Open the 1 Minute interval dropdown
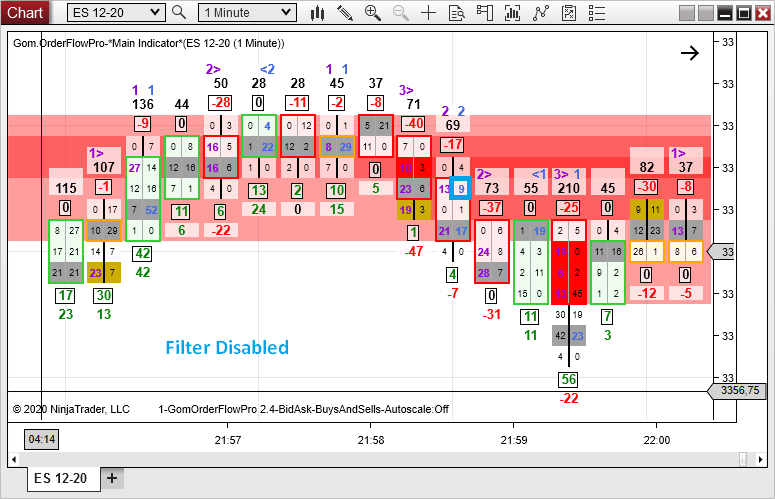This screenshot has height=499, width=775. (x=247, y=13)
